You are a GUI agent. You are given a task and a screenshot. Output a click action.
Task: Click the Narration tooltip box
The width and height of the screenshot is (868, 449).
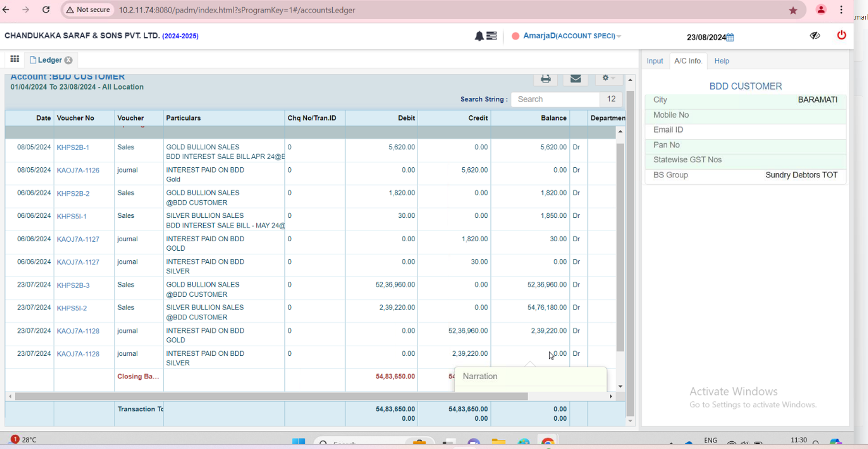(531, 379)
